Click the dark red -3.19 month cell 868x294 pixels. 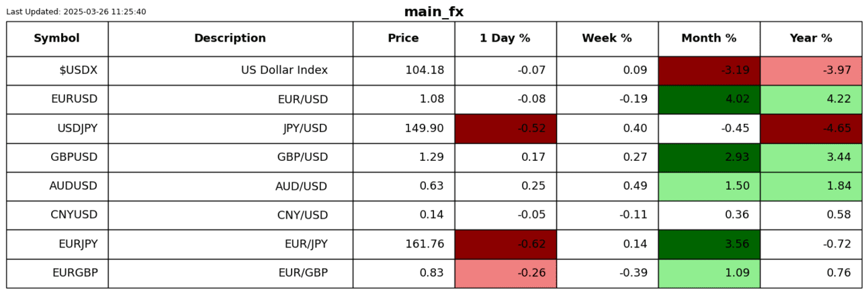click(x=709, y=70)
